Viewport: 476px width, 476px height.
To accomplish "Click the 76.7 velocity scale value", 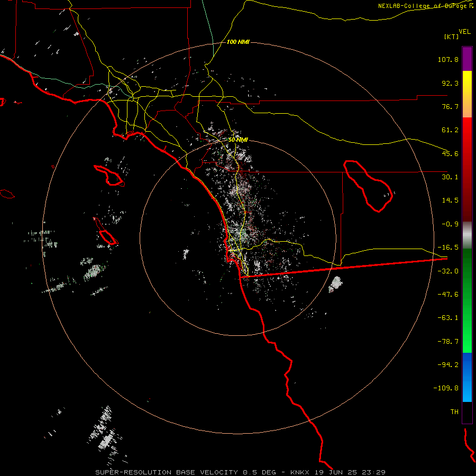I will [450, 106].
